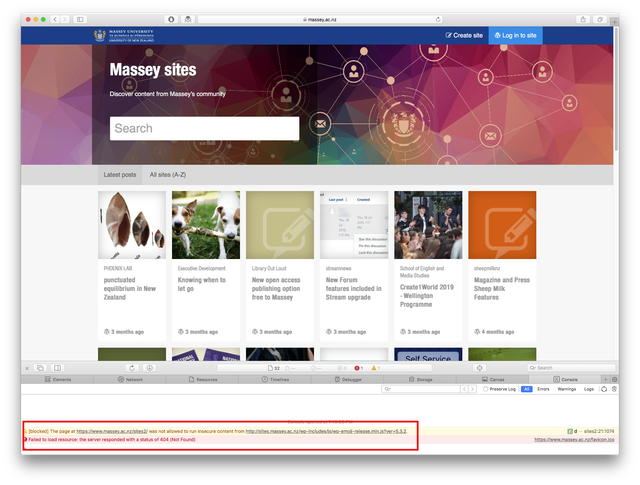The image size is (640, 485).
Task: Select the Latest posts tab
Action: coord(120,175)
